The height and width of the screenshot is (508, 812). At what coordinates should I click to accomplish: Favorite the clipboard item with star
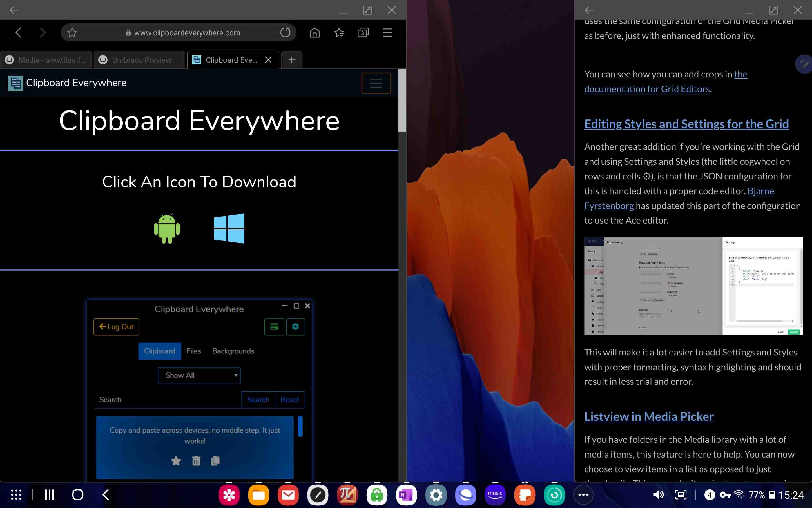[176, 461]
